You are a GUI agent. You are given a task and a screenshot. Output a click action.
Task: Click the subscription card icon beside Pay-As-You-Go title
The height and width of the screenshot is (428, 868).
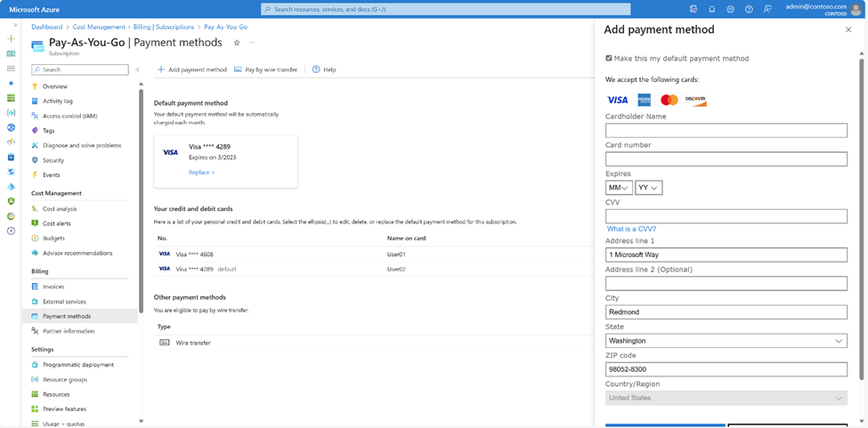pos(37,46)
